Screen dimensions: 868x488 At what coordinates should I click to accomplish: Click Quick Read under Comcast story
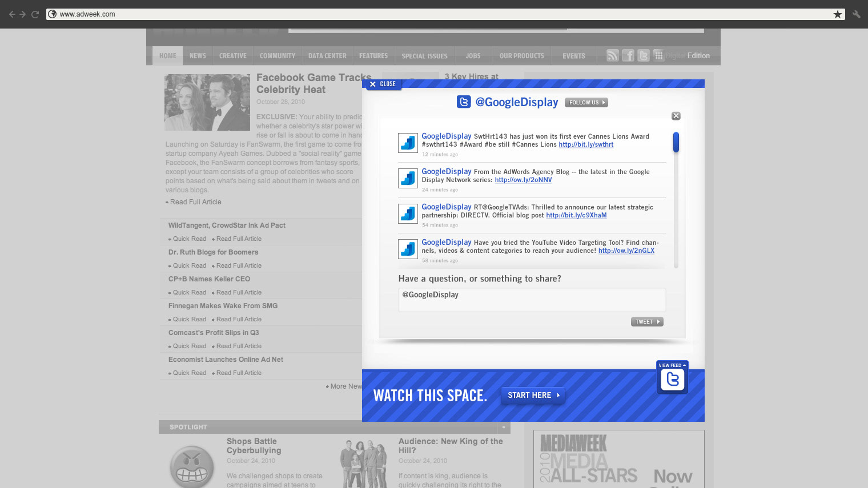[x=189, y=346]
